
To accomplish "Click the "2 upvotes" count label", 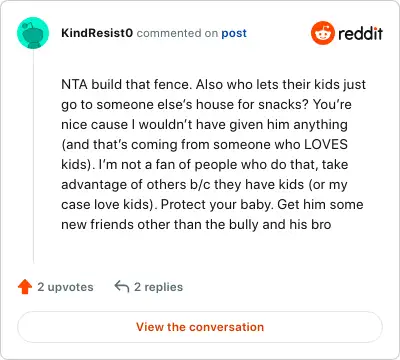I will click(65, 287).
